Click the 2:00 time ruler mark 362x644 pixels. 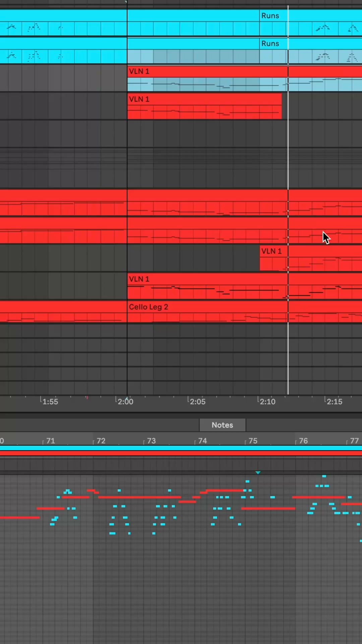click(x=125, y=401)
